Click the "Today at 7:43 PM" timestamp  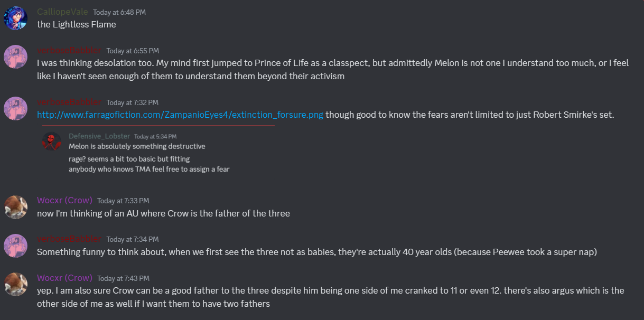[x=123, y=278]
